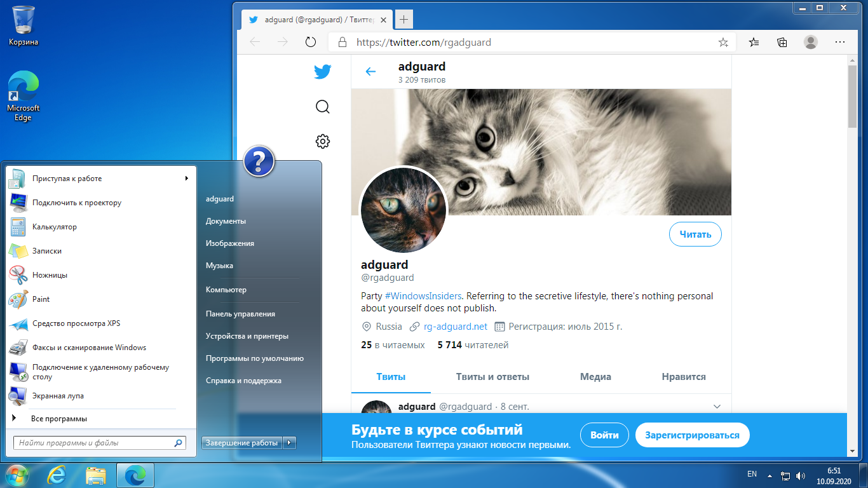Image resolution: width=868 pixels, height=488 pixels.
Task: Click the Войти login button
Action: tap(604, 435)
